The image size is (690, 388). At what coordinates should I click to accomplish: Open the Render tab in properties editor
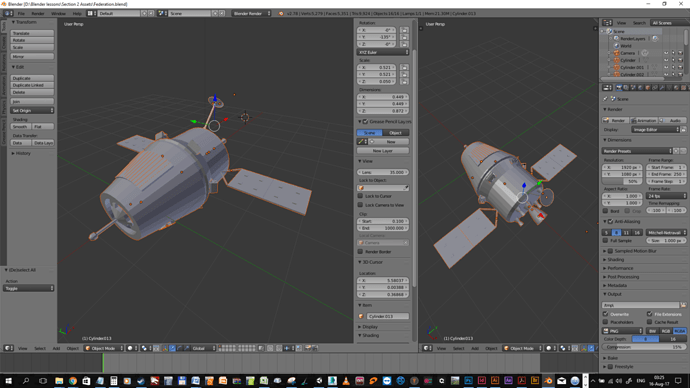click(619, 88)
